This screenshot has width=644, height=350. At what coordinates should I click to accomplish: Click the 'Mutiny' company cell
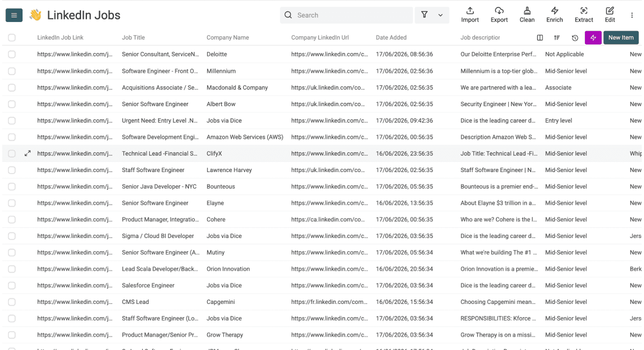[x=216, y=252]
